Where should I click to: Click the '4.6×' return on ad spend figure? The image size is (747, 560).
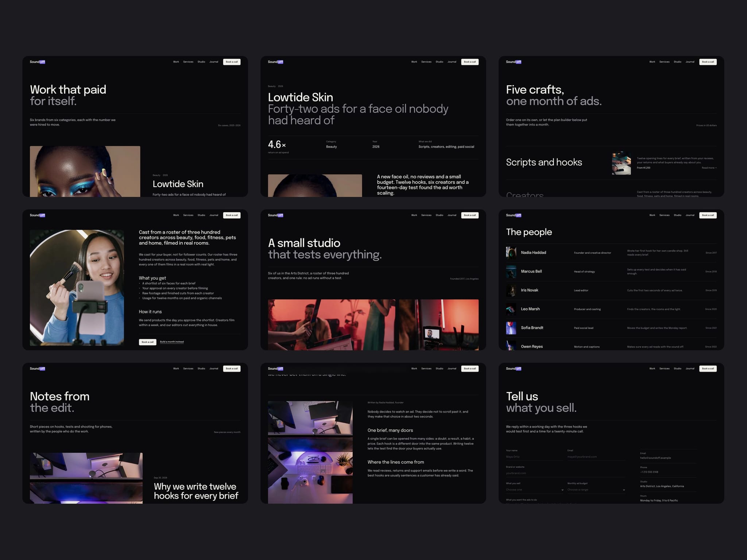pyautogui.click(x=277, y=144)
